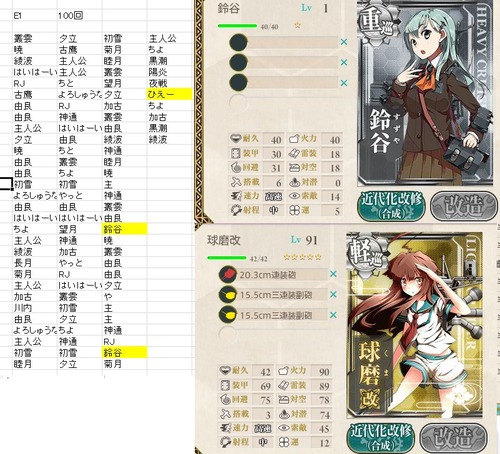
Task: Click 鈴谷's third empty equipment slot circle
Action: point(239,83)
